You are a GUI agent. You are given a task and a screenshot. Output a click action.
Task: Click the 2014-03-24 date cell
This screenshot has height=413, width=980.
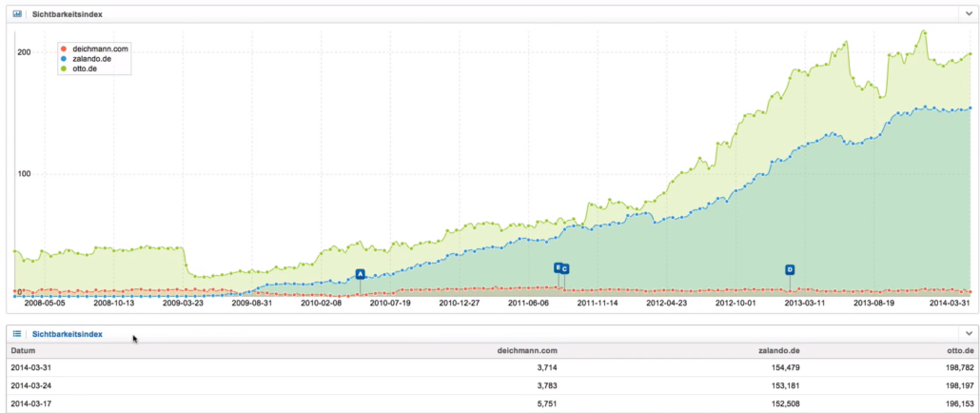30,385
